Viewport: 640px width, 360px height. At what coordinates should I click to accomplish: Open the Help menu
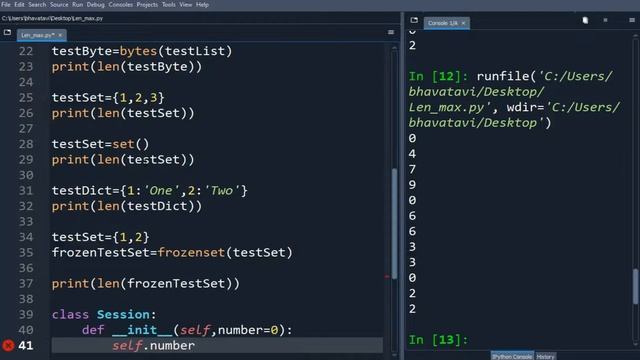[x=202, y=4]
